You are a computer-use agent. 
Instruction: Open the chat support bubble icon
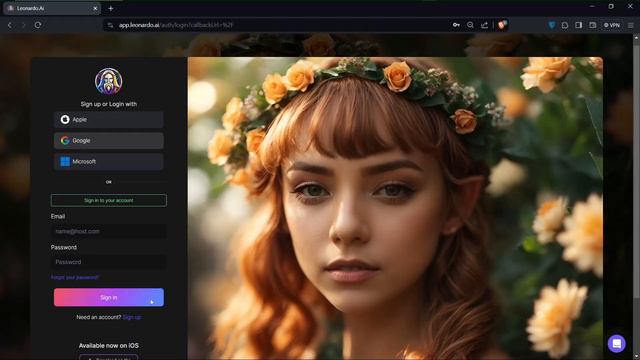click(x=616, y=344)
